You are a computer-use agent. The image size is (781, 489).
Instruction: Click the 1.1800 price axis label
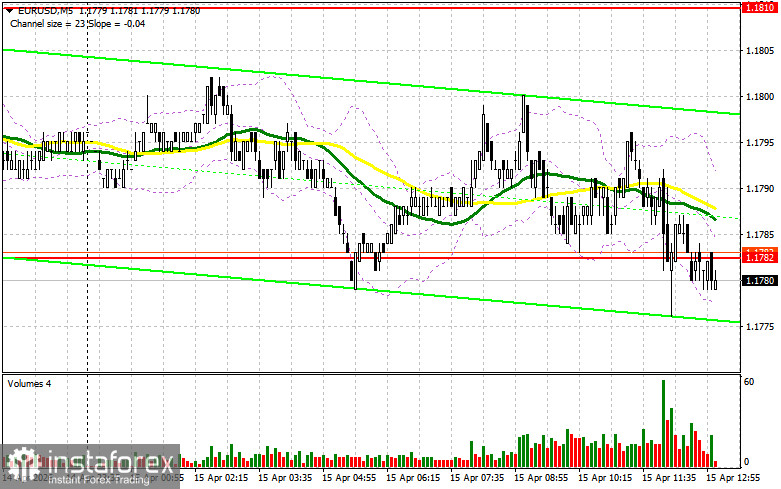coord(760,97)
